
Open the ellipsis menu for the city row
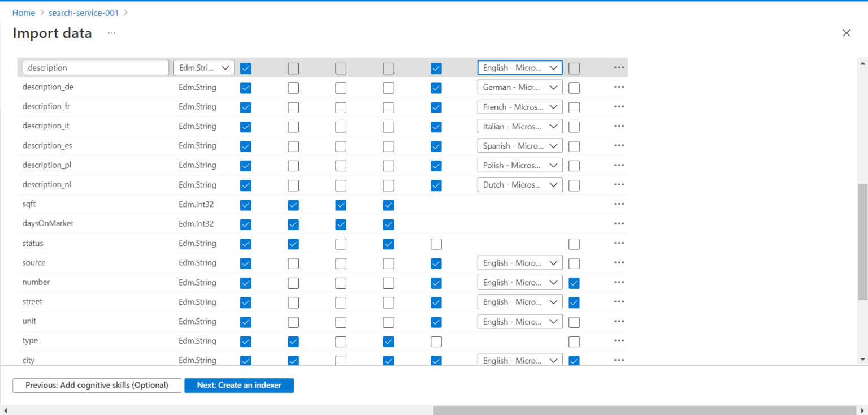coord(619,360)
